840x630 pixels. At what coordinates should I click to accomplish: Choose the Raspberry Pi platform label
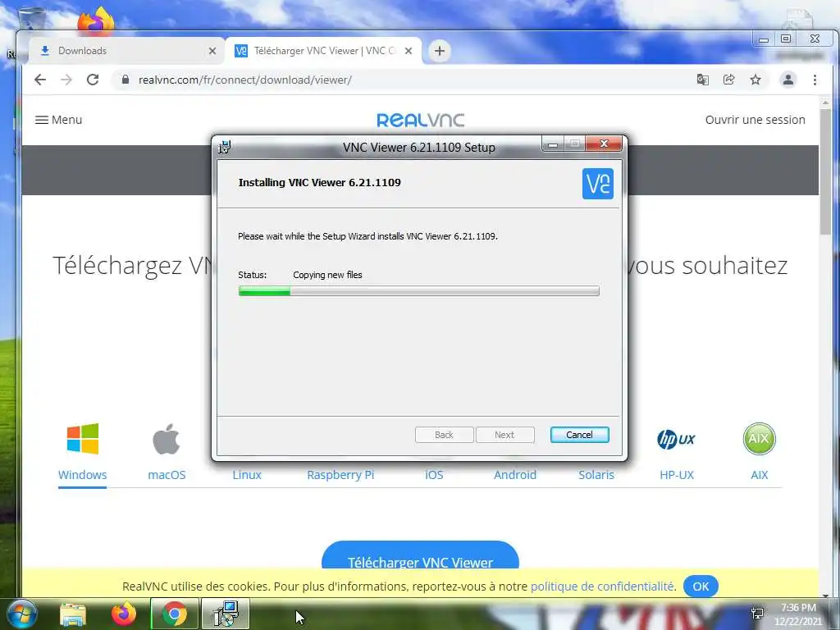pos(340,475)
